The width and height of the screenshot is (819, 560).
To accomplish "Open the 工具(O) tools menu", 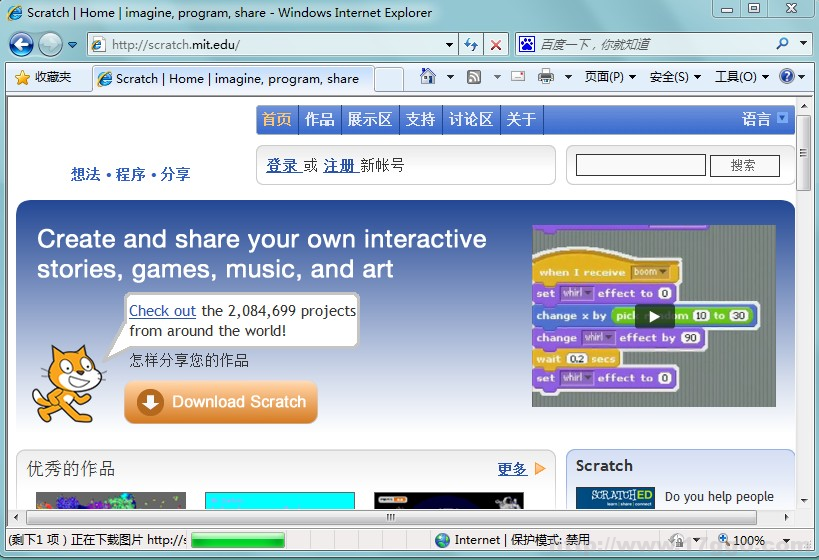I will click(x=741, y=77).
